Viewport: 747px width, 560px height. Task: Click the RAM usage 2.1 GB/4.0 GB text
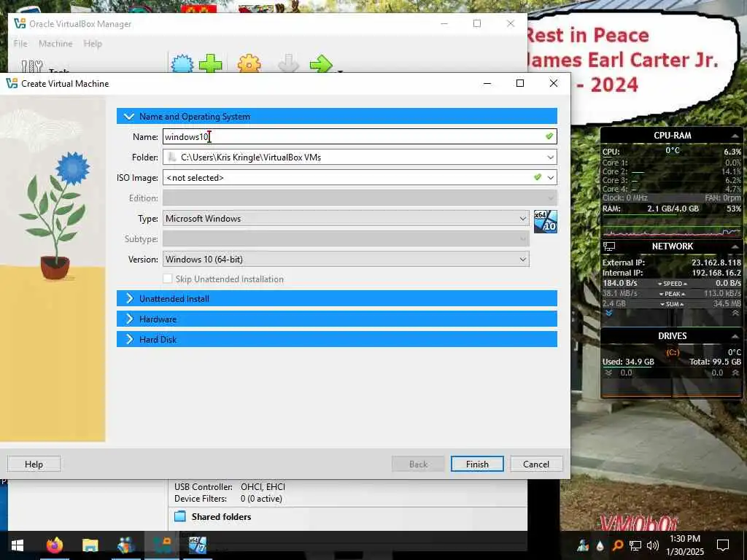click(673, 209)
